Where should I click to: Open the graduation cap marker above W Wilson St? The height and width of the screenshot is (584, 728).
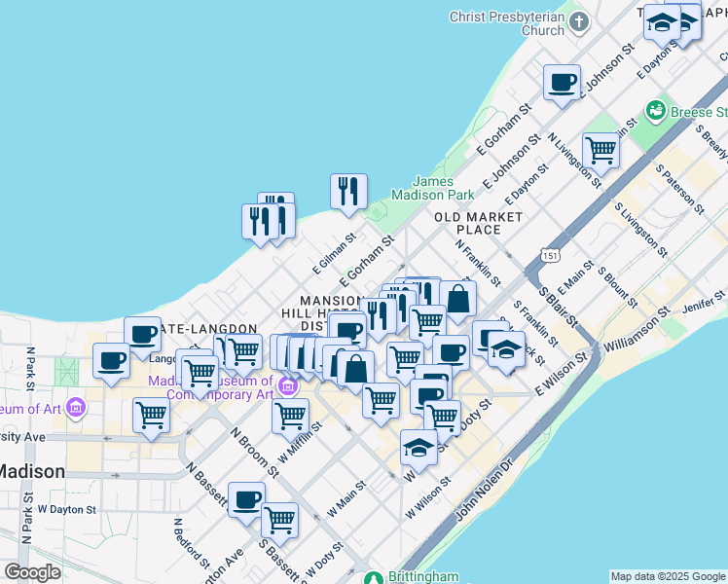(x=419, y=451)
